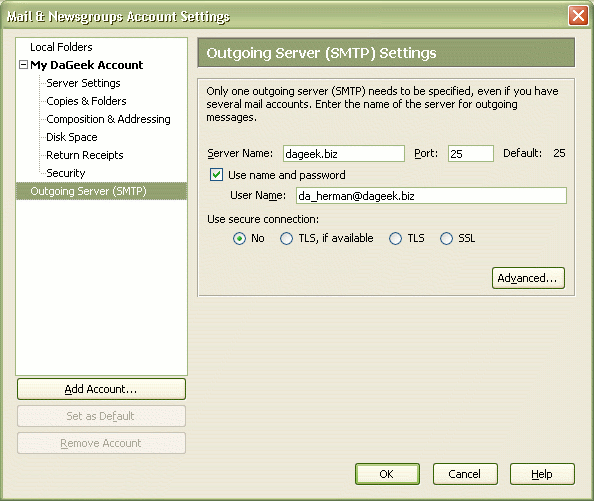Open Copies & Folders settings
The height and width of the screenshot is (501, 594).
(86, 101)
